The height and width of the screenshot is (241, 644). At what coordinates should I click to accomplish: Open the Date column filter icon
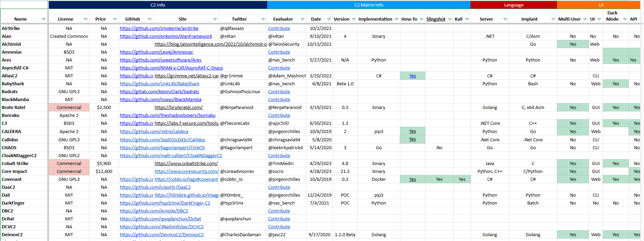(329, 20)
